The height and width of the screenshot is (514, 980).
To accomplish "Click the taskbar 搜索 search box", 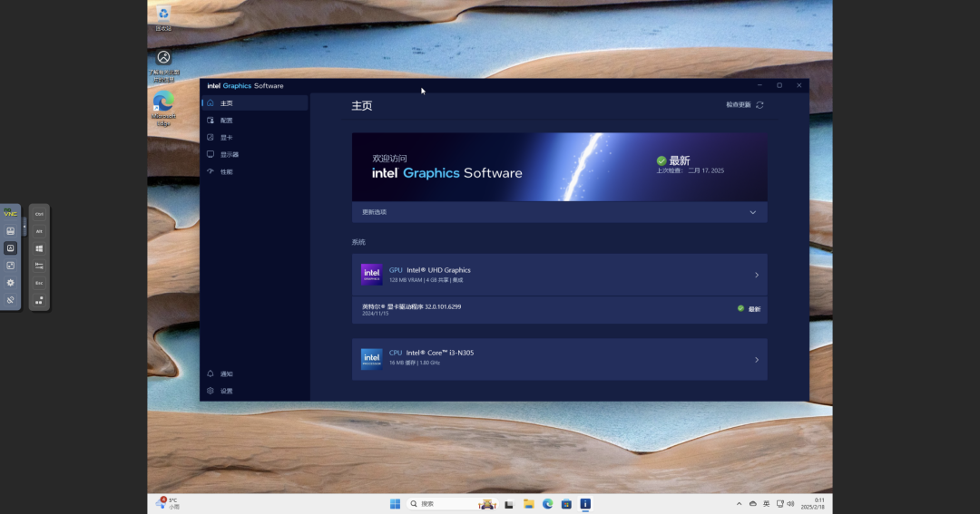I will [x=452, y=504].
